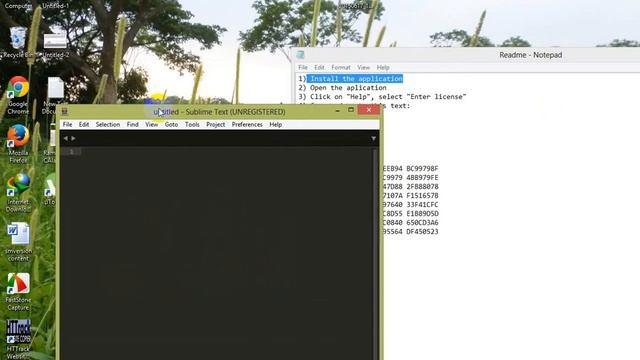640x360 pixels.
Task: Open Sublime Text Selection menu
Action: coord(108,124)
